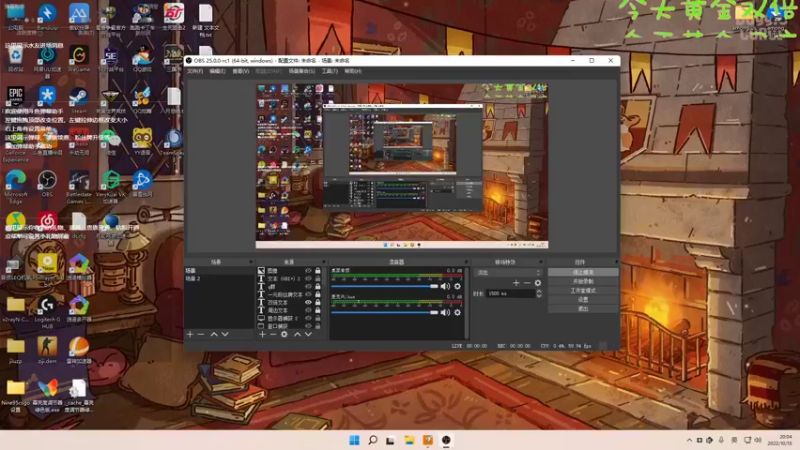Open the Battlestate Games Launcher shortcut
This screenshot has height=450, width=800.
click(x=79, y=187)
